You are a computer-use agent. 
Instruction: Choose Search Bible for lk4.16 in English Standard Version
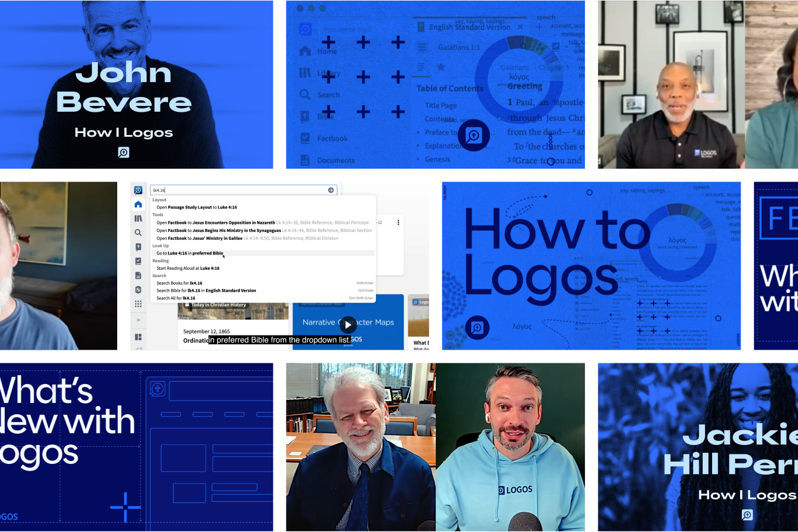263,291
